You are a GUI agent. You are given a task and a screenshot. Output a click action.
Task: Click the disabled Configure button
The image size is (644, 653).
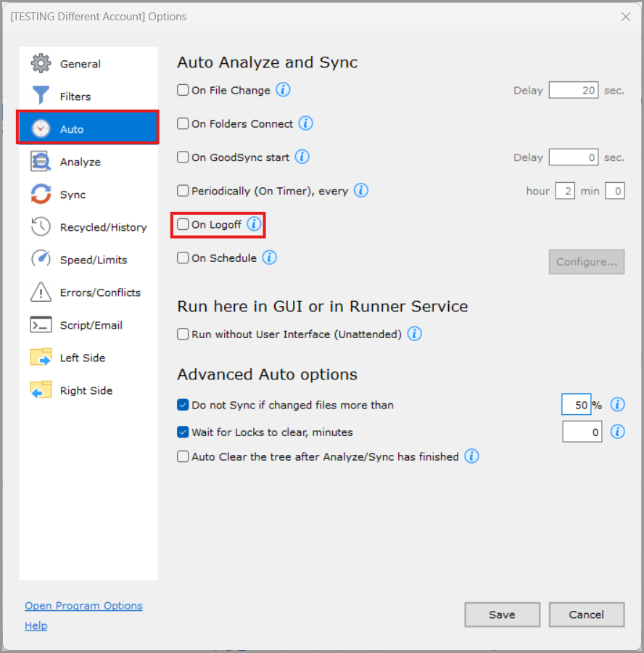tap(587, 261)
